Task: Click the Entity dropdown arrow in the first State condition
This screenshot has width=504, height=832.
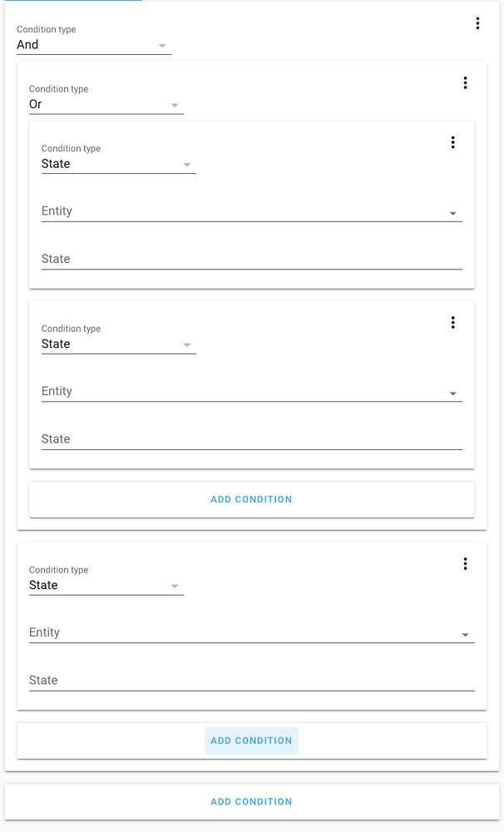Action: click(454, 213)
